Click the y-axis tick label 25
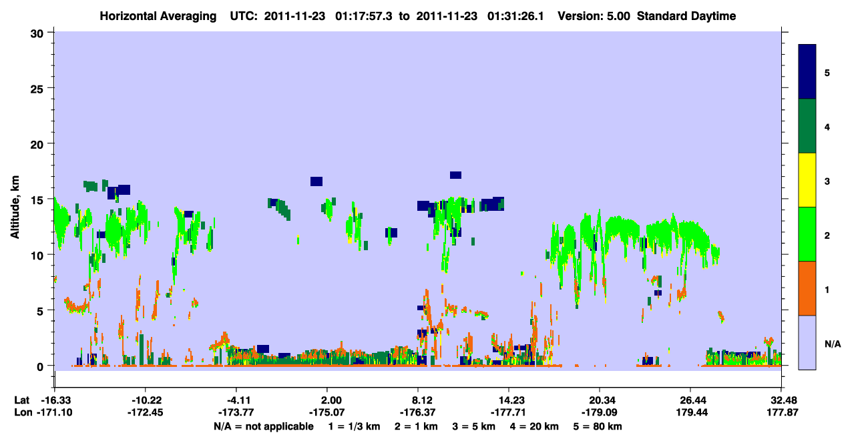Viewport: 868px width, 445px height. (39, 88)
